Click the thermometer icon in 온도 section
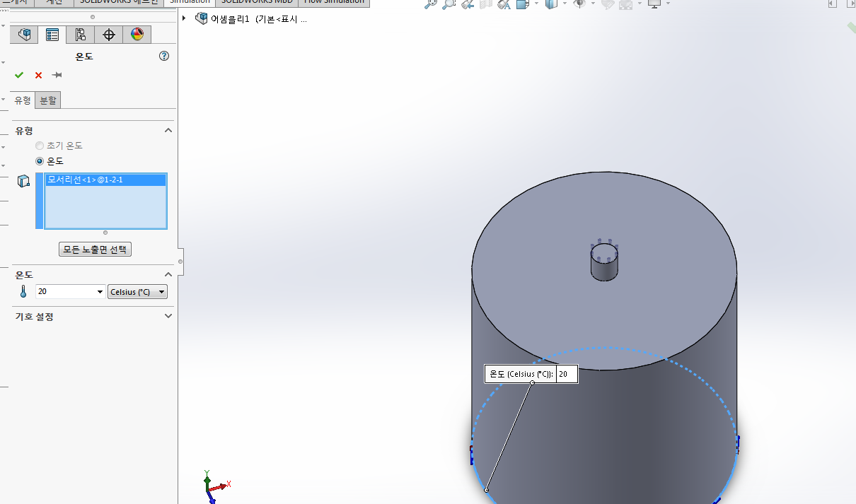856x504 pixels. click(23, 292)
